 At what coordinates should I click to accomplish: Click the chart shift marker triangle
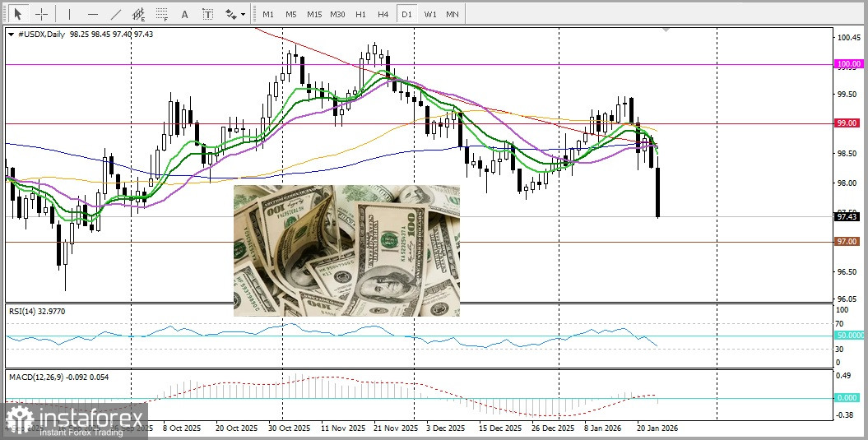[x=666, y=30]
